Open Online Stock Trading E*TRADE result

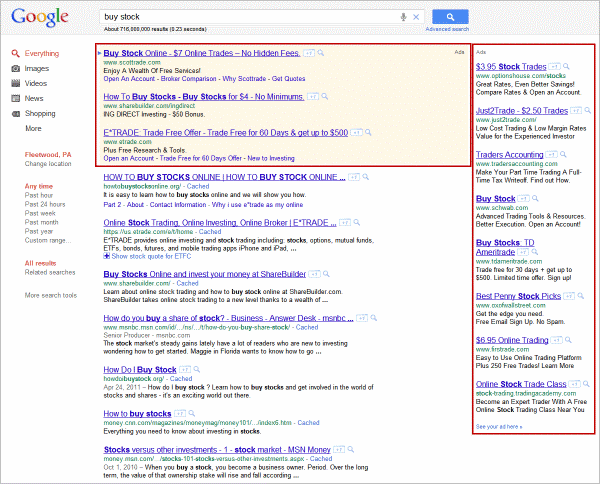(220, 223)
